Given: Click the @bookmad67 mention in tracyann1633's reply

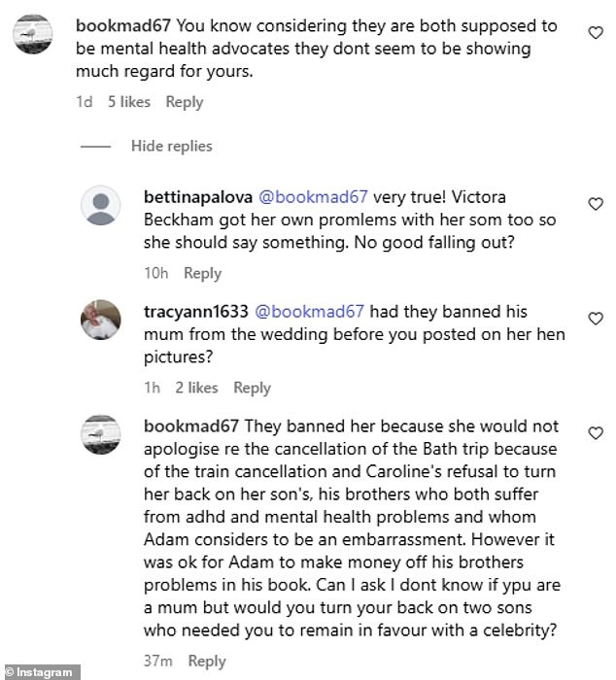Looking at the screenshot, I should click(309, 312).
